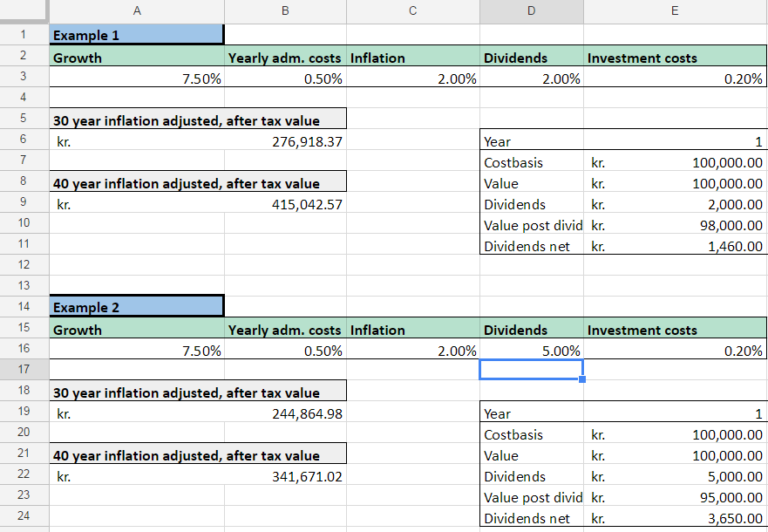This screenshot has height=532, width=768.
Task: Select the 341,671.02 value cell
Action: (285, 476)
